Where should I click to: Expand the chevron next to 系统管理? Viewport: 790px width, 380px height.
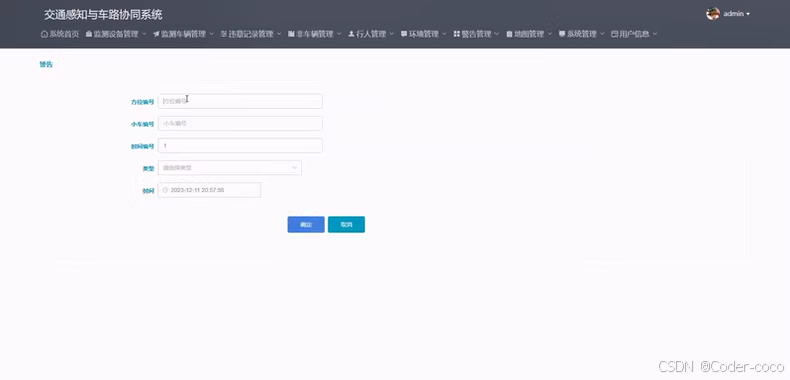click(602, 34)
